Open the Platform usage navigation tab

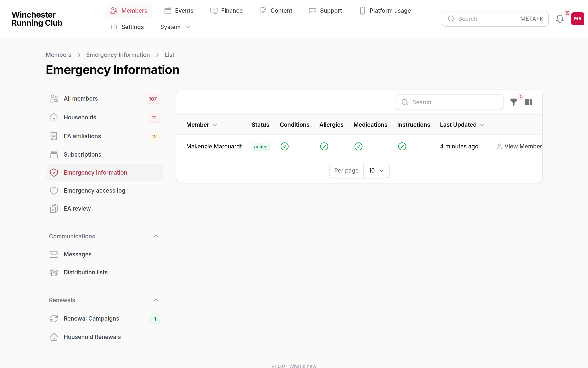coord(385,11)
